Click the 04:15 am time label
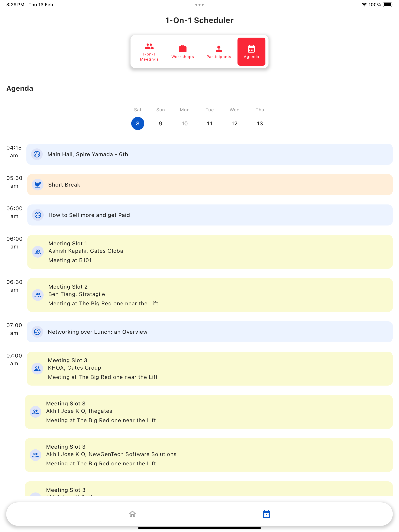The height and width of the screenshot is (532, 399). pyautogui.click(x=14, y=151)
